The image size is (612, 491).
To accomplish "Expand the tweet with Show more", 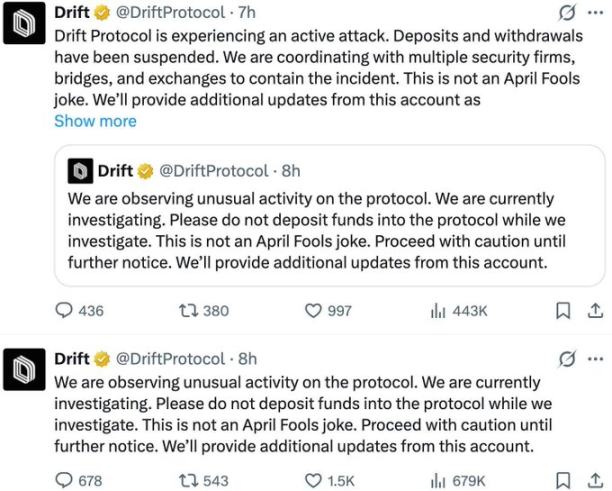I will coord(95,121).
